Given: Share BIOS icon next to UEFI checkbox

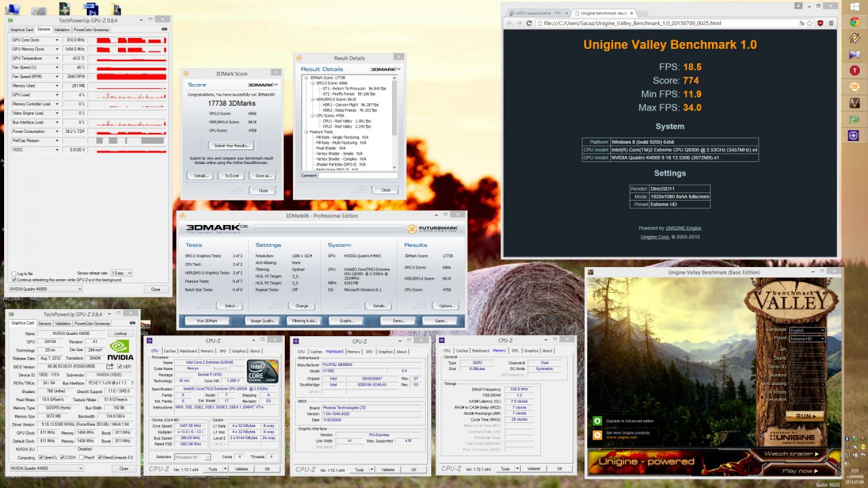Looking at the screenshot, I should (110, 366).
